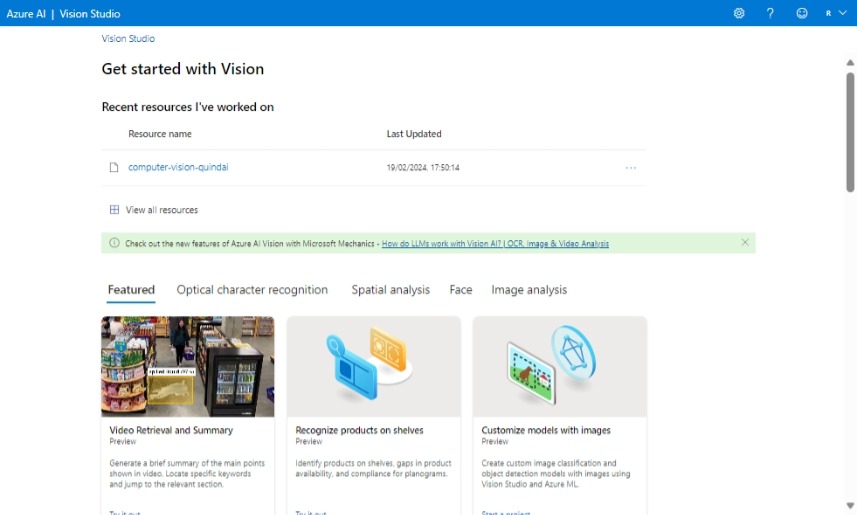The height and width of the screenshot is (515, 857).
Task: Click the Get started with Vision heading
Action: (183, 69)
